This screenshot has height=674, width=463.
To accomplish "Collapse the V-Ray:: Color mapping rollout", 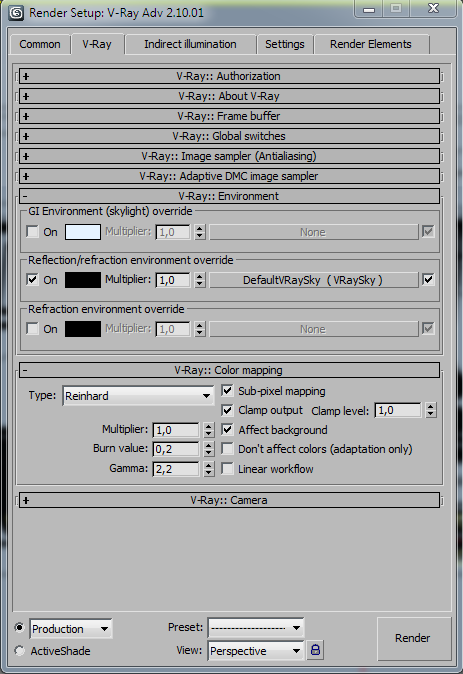I will coord(229,370).
